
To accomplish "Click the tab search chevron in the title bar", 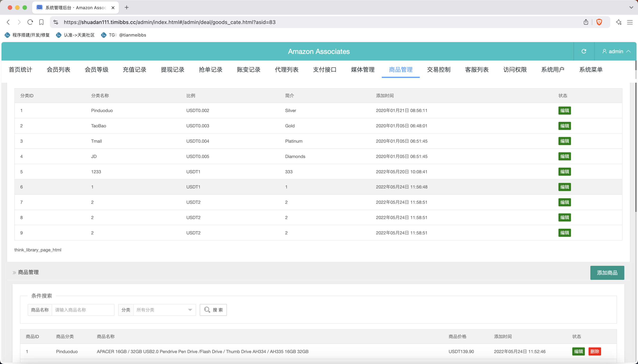I will click(x=631, y=7).
